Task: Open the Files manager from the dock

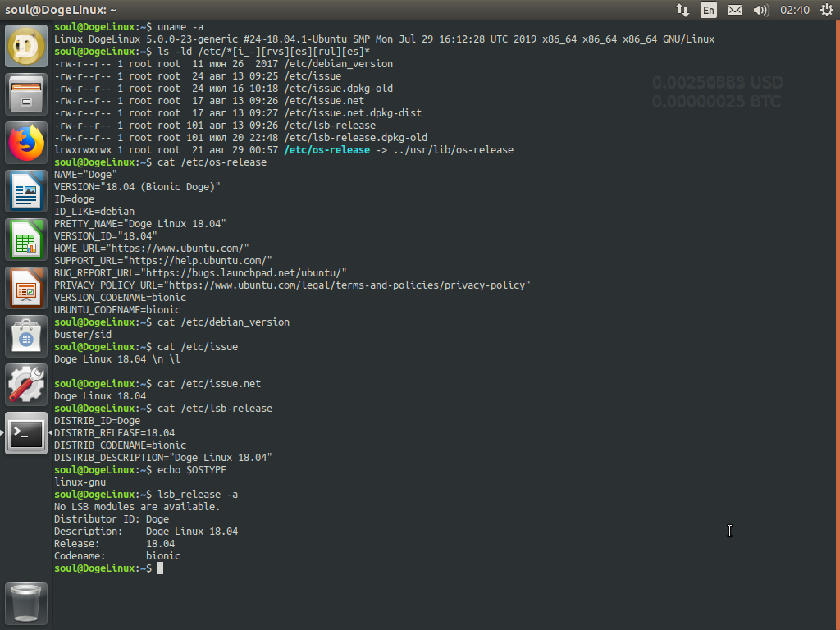Action: pos(25,94)
